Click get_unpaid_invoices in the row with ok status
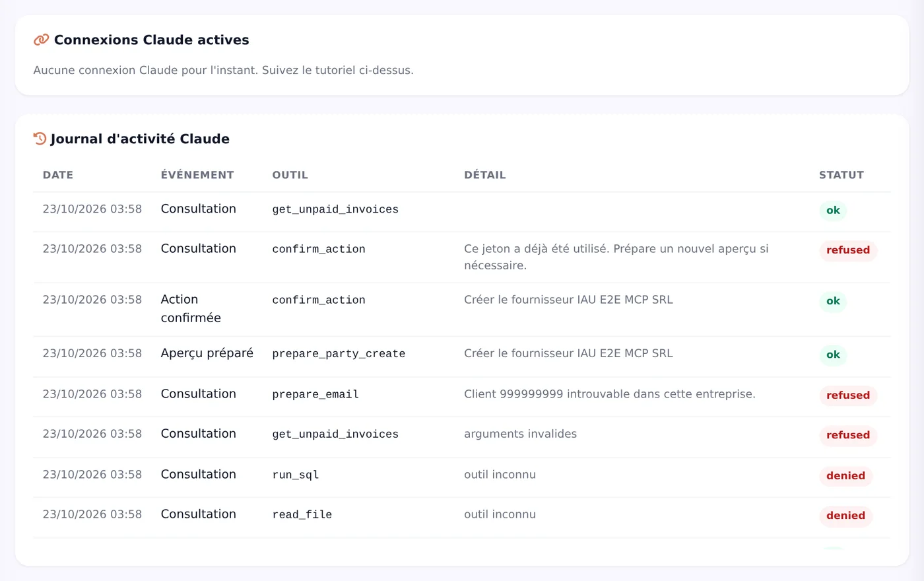The width and height of the screenshot is (924, 581). [x=335, y=209]
